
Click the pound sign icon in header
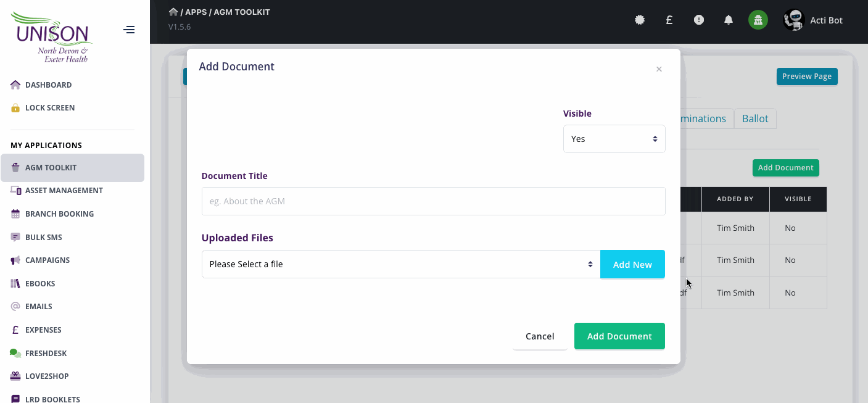tap(669, 20)
